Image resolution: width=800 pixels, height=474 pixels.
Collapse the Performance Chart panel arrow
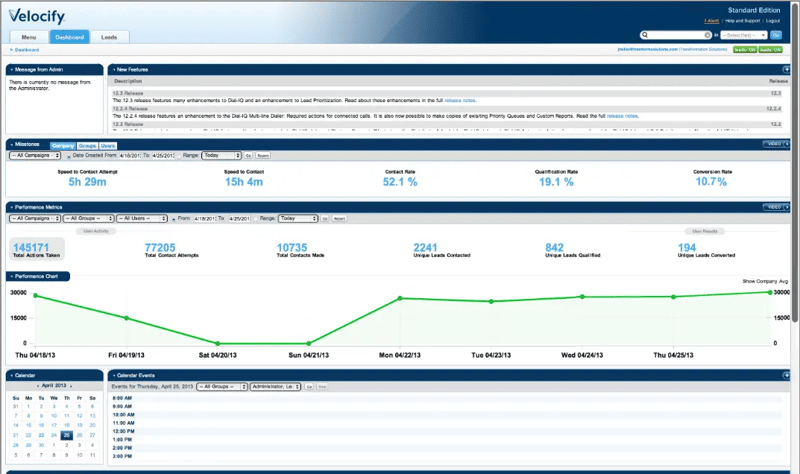pyautogui.click(x=10, y=274)
